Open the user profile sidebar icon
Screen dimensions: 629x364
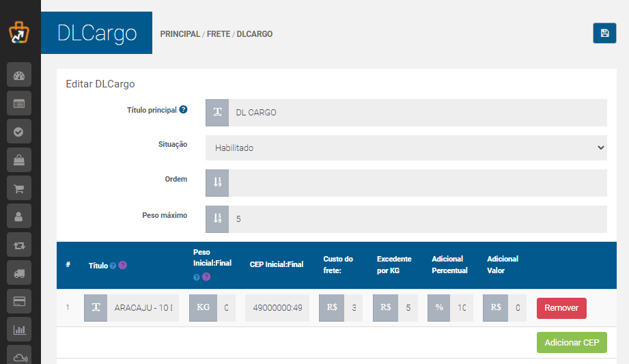(x=19, y=216)
